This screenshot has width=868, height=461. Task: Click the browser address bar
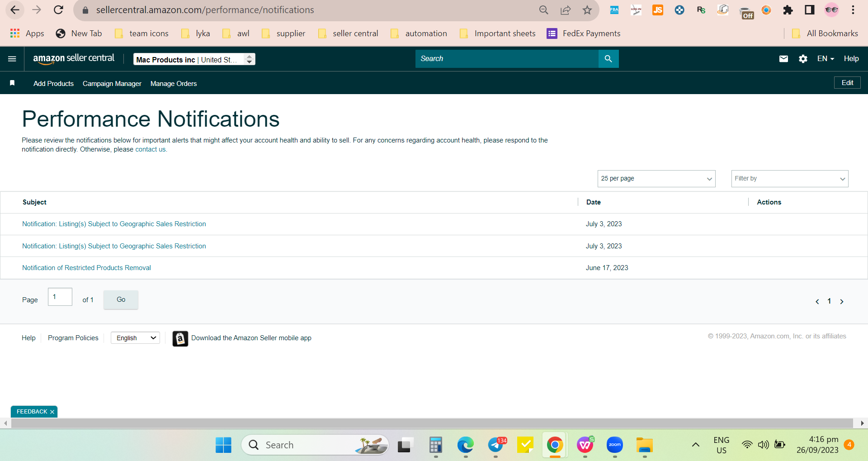(x=307, y=10)
